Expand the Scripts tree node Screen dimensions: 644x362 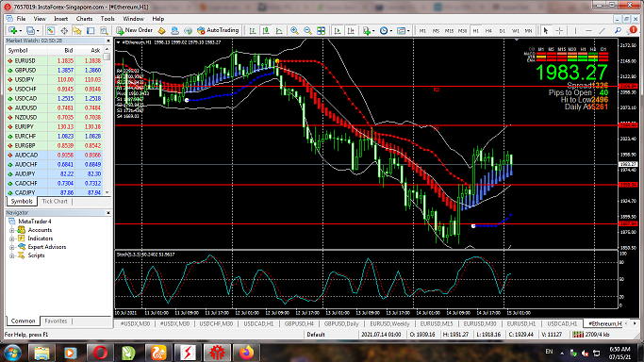point(12,255)
